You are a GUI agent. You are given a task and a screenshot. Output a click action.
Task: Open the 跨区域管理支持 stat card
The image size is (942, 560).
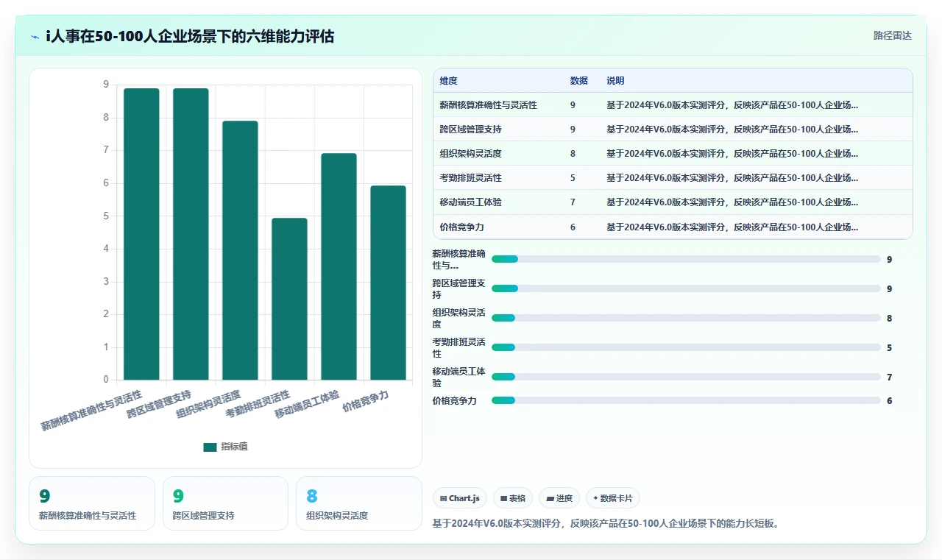[225, 503]
